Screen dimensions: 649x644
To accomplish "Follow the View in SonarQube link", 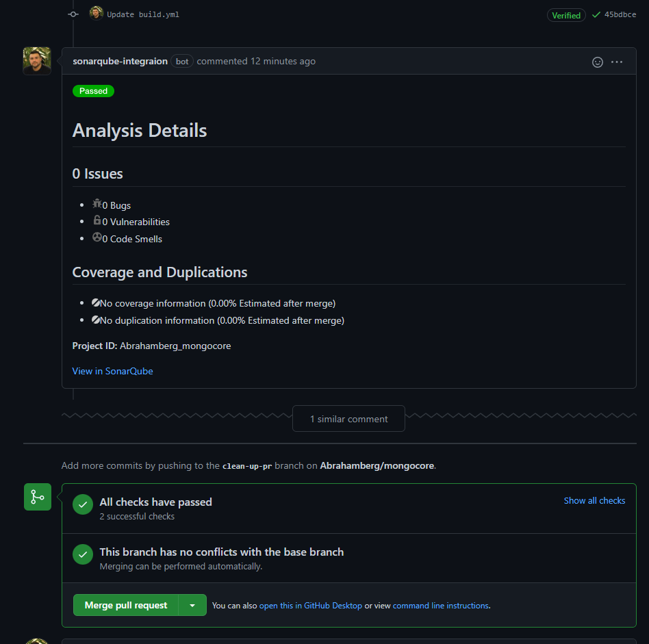I will 112,371.
